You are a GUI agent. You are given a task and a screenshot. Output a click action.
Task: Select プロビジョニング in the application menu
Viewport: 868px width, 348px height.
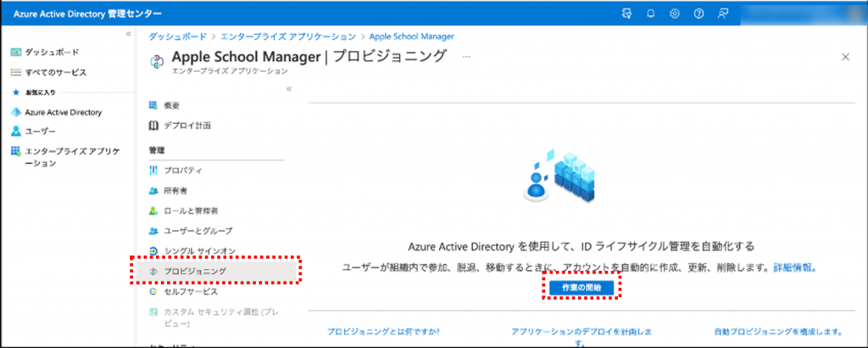point(216,271)
